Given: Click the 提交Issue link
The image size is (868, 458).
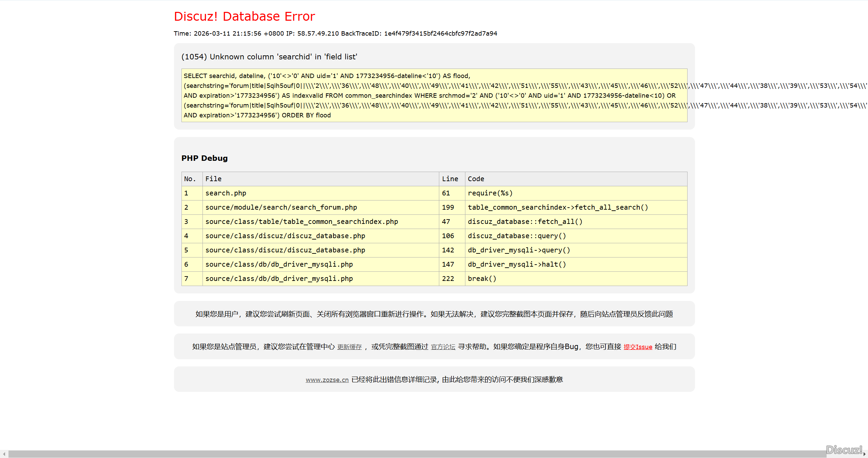Looking at the screenshot, I should pyautogui.click(x=638, y=347).
